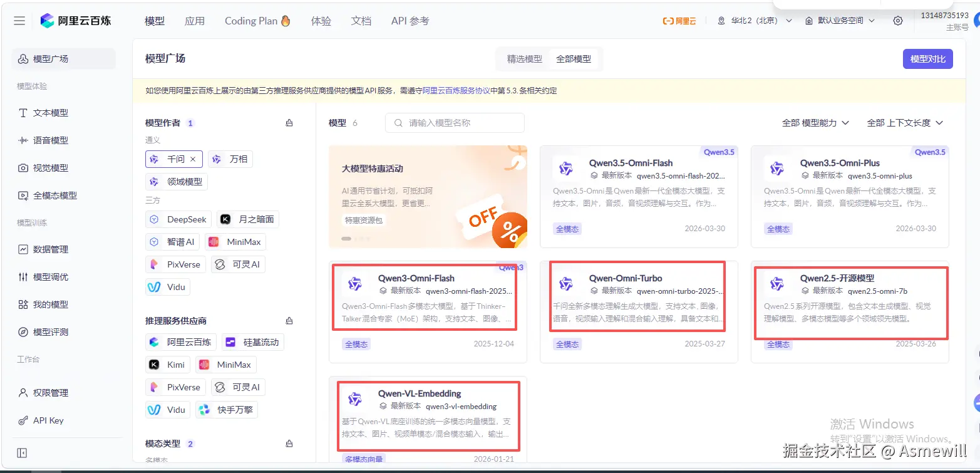Open the 阿里云百炼服务协议 link
Image resolution: width=980 pixels, height=473 pixels.
coord(456,91)
